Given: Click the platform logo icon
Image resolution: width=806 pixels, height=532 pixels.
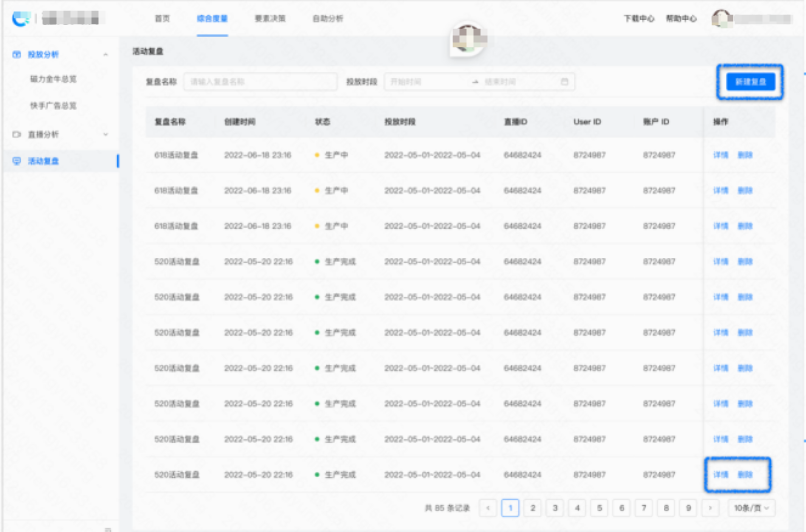Looking at the screenshot, I should tap(21, 19).
